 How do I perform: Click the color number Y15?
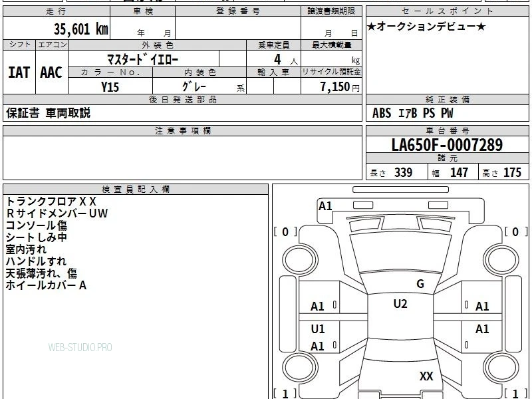click(110, 87)
